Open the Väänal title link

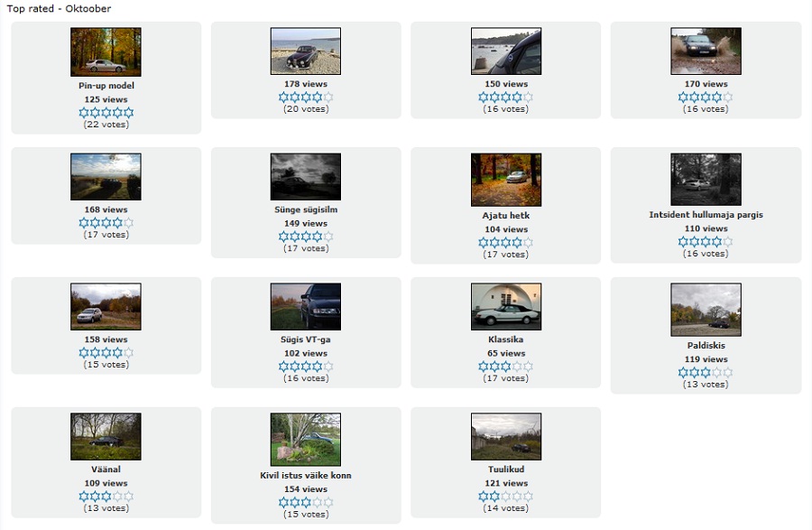(106, 469)
